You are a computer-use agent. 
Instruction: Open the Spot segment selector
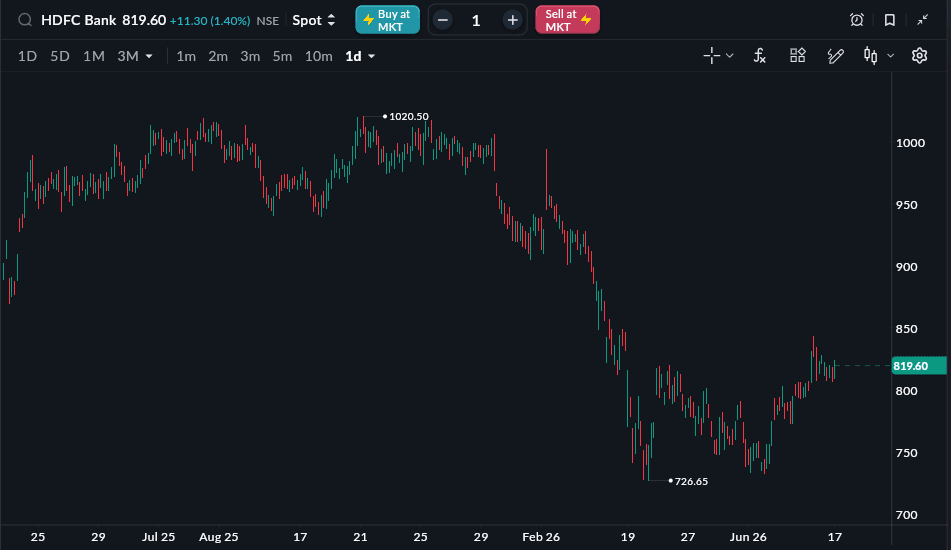pos(314,20)
